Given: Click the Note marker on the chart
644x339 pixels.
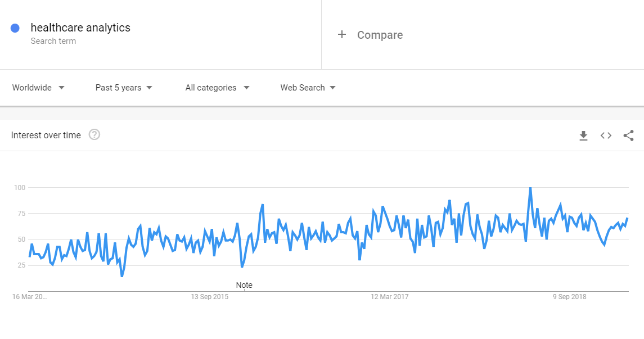Looking at the screenshot, I should click(x=244, y=285).
